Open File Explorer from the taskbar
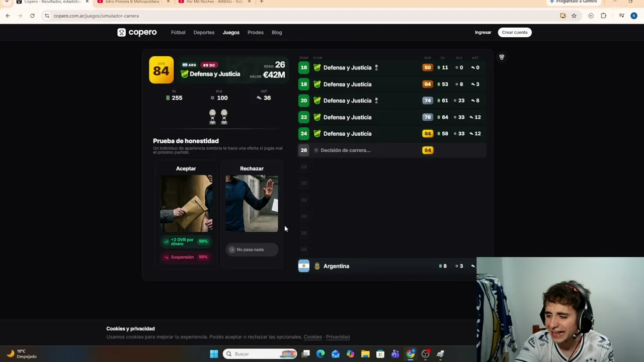This screenshot has height=362, width=644. pyautogui.click(x=365, y=354)
